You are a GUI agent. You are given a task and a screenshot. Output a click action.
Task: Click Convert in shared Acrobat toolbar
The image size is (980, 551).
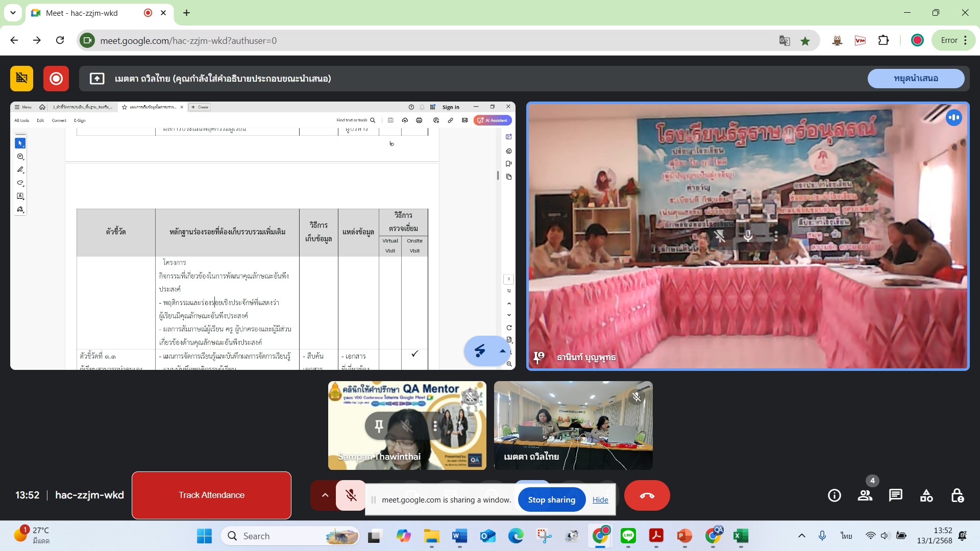pos(59,120)
